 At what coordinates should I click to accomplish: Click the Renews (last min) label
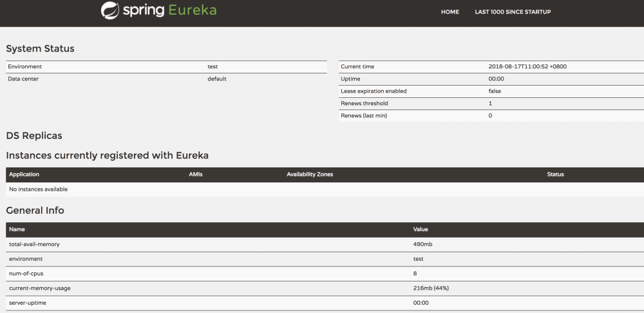point(363,116)
